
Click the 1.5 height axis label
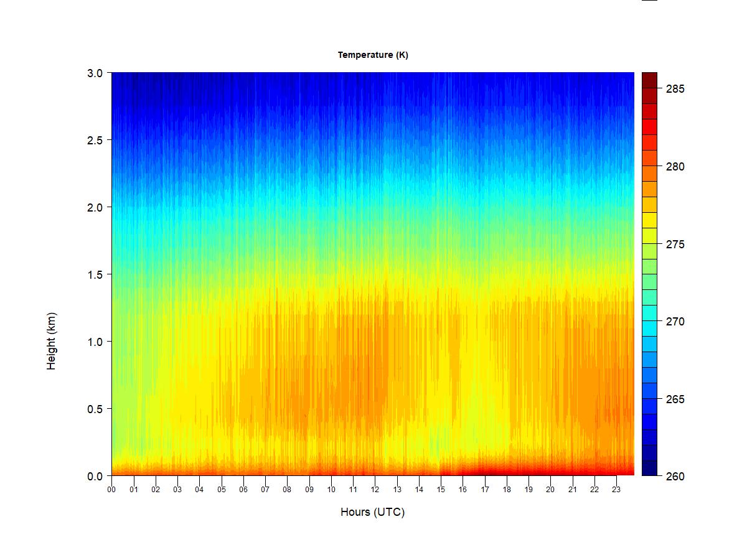95,274
